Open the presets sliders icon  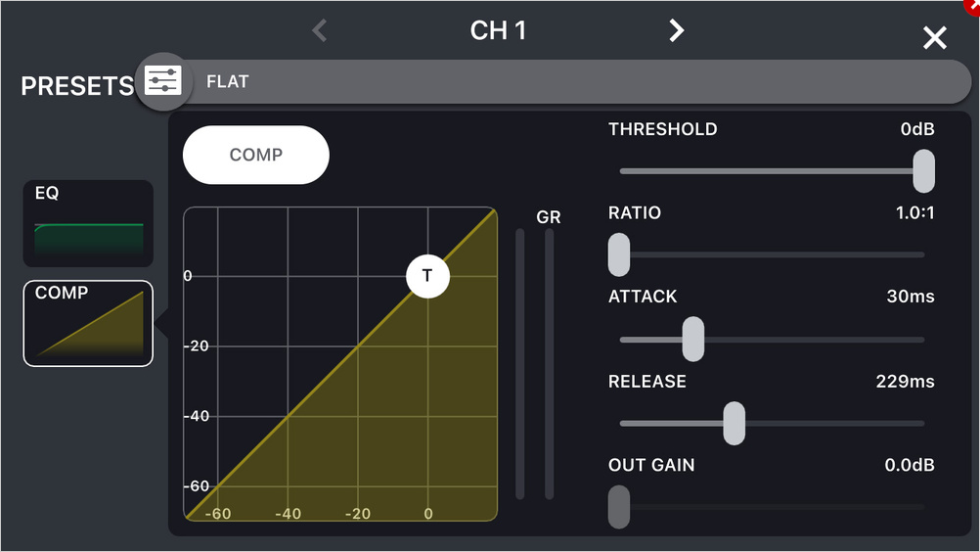pyautogui.click(x=163, y=81)
